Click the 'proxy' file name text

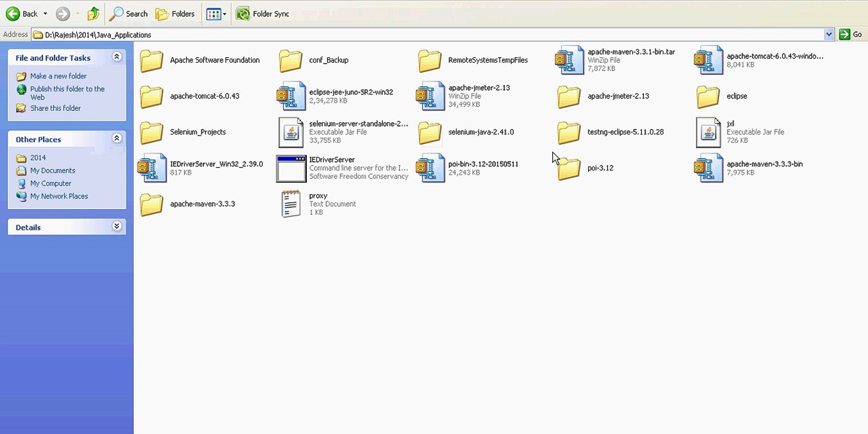click(x=318, y=195)
